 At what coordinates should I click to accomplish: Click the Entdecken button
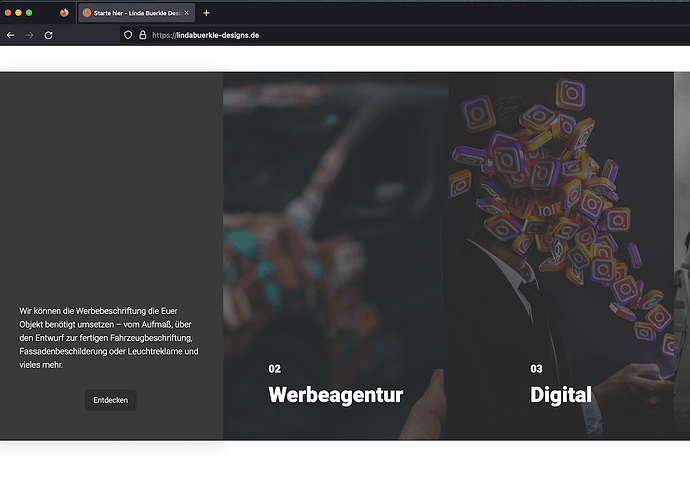110,400
